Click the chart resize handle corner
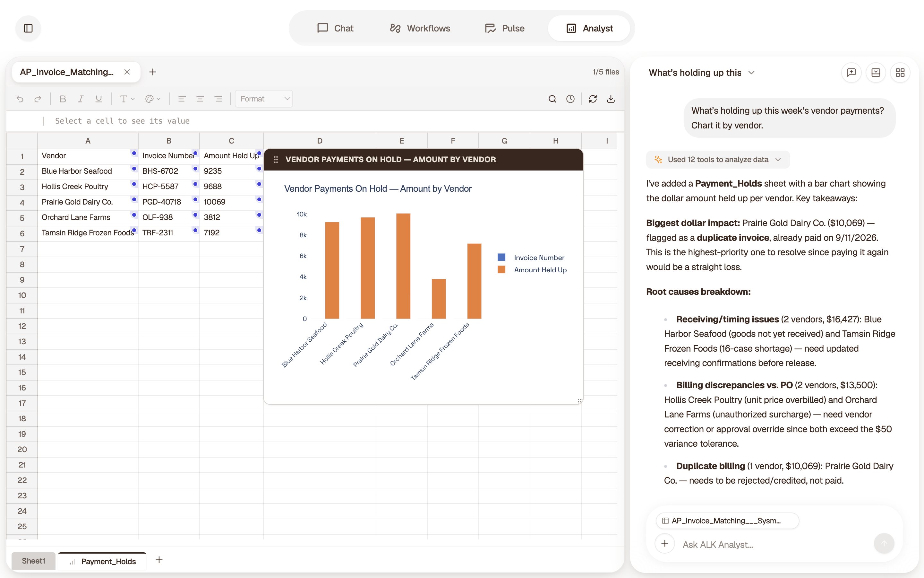Viewport: 924px width, 578px height. [580, 401]
